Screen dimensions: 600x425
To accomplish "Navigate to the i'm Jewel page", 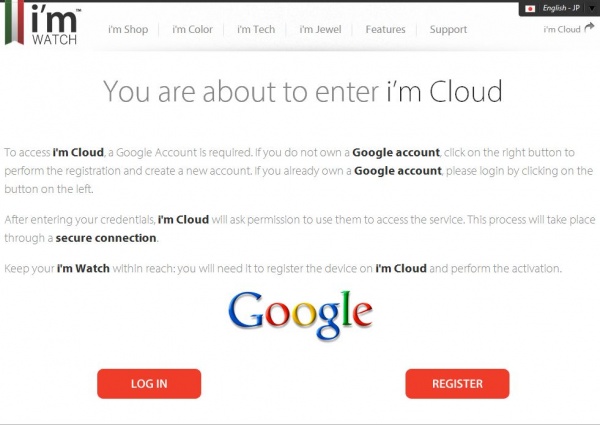I will tap(320, 30).
